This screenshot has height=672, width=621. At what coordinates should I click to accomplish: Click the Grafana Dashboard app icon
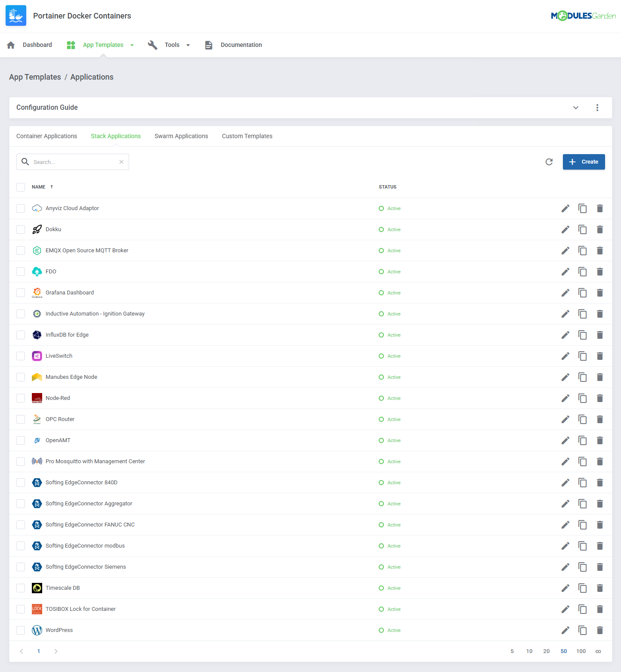click(37, 292)
